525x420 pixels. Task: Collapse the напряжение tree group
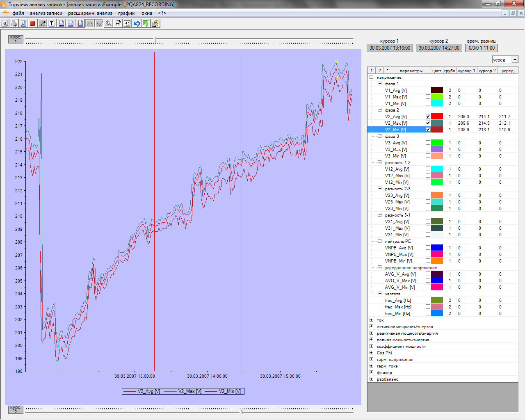(x=371, y=77)
